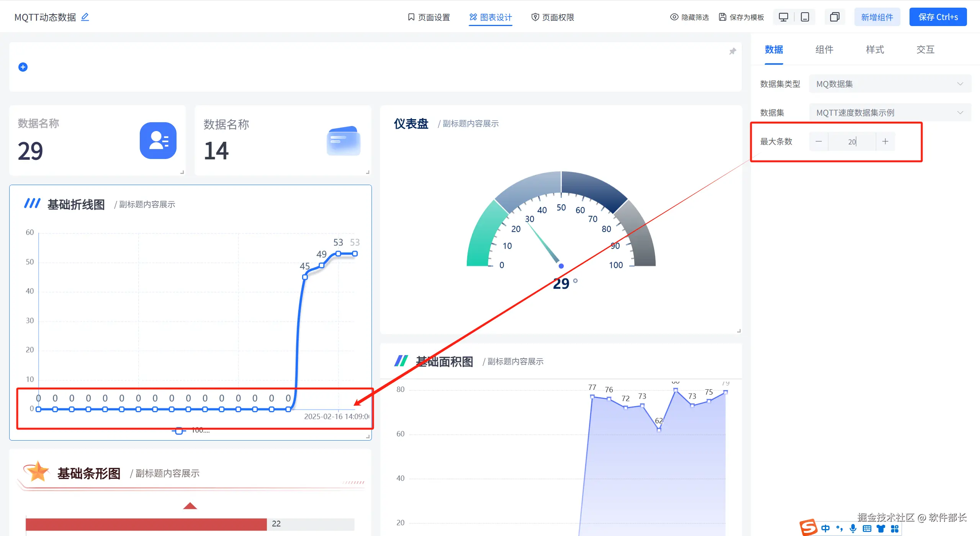The height and width of the screenshot is (536, 980).
Task: Click the red bar showing 22 in 基础条形图
Action: [x=146, y=524]
